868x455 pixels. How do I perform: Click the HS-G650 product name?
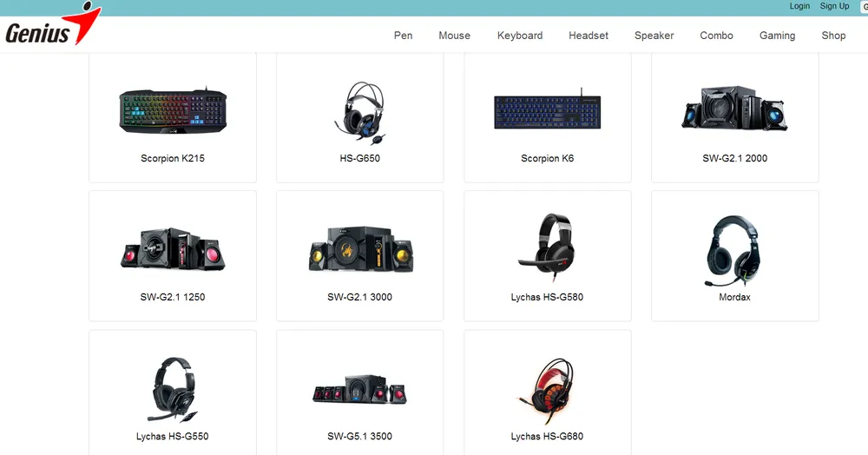coord(360,158)
